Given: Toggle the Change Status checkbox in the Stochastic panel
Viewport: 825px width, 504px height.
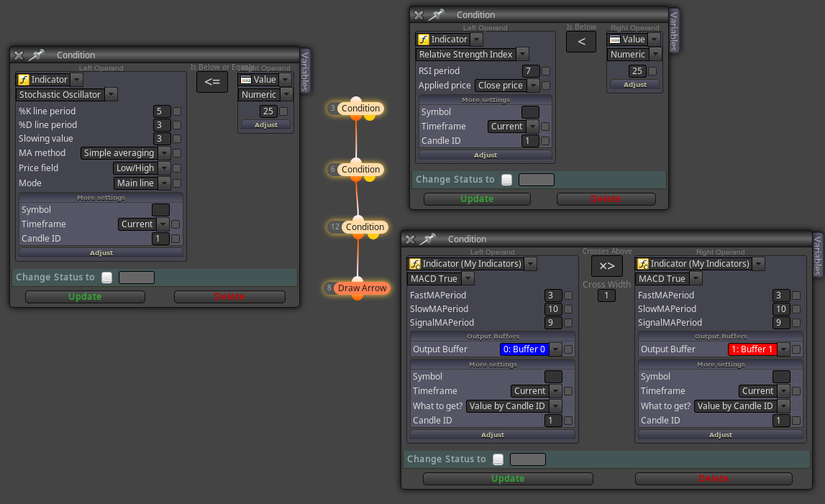Looking at the screenshot, I should pyautogui.click(x=106, y=278).
